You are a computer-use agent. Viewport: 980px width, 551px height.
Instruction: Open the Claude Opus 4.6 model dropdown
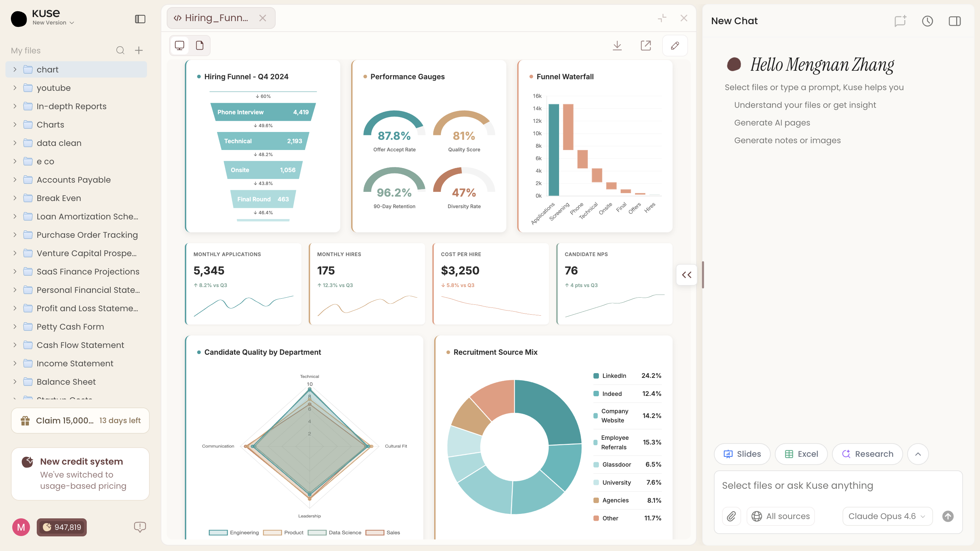pyautogui.click(x=887, y=516)
